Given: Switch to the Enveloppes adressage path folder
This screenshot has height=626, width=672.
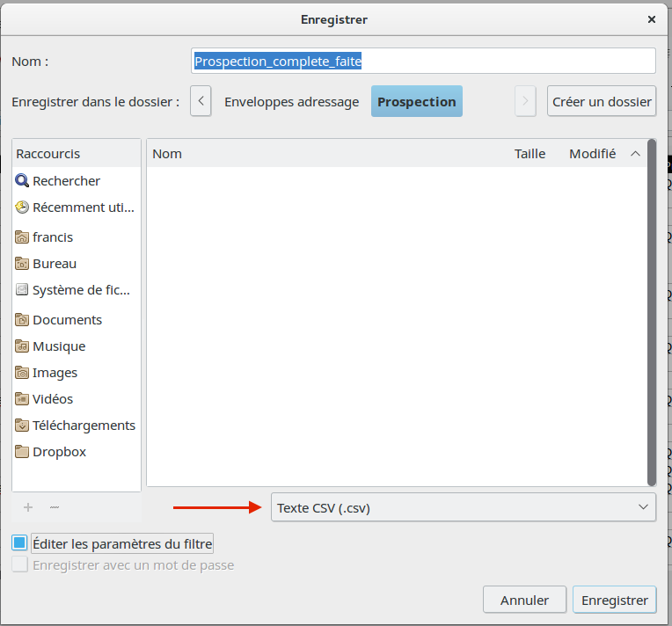Looking at the screenshot, I should tap(291, 102).
